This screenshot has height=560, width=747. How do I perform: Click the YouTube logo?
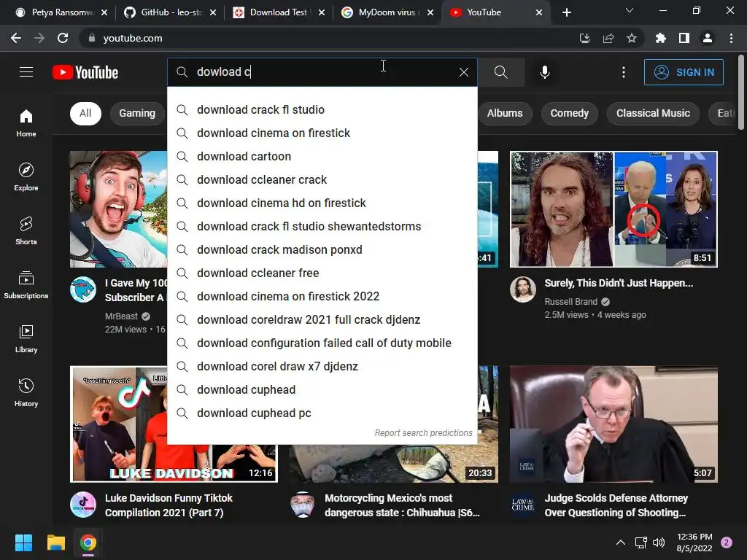[85, 72]
